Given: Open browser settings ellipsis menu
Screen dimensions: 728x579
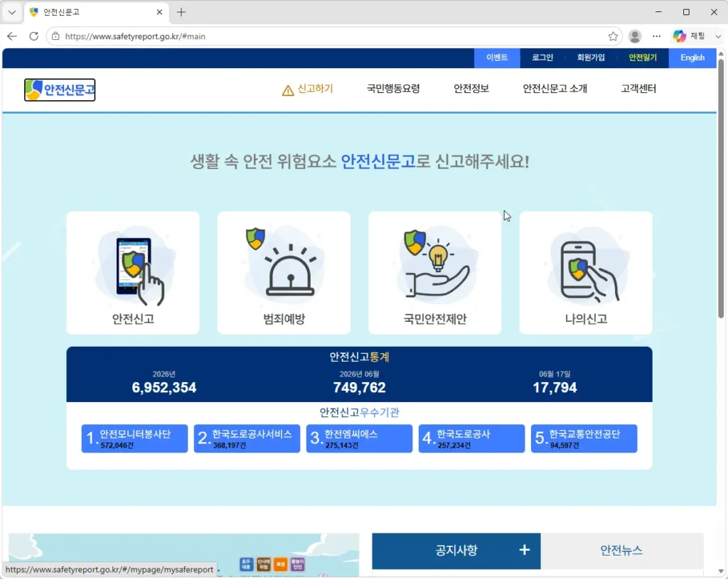Looking at the screenshot, I should point(656,36).
